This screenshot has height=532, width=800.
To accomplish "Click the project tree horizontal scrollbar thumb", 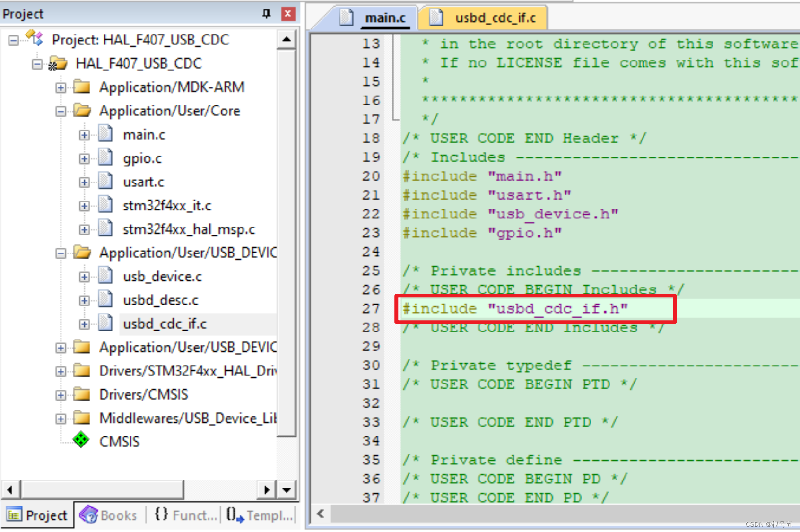I will click(x=102, y=490).
